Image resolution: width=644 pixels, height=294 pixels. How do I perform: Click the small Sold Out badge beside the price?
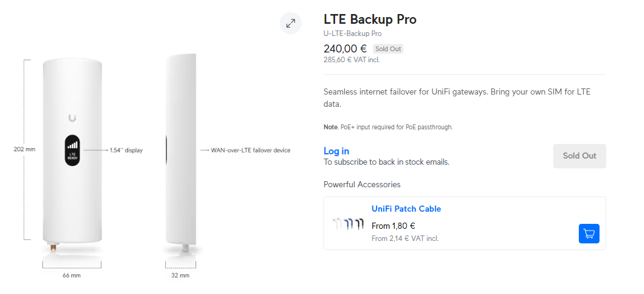point(388,49)
